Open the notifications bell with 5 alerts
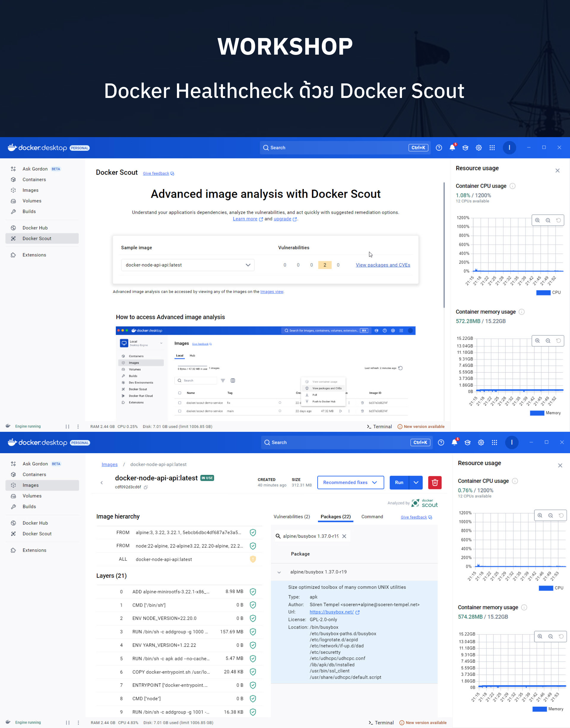 click(452, 147)
